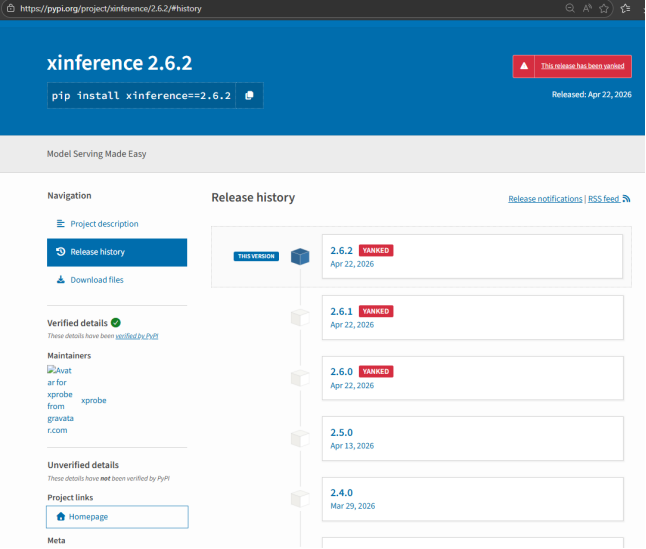Go to Download files navigation tab
Image resolution: width=646 pixels, height=549 pixels.
(97, 280)
